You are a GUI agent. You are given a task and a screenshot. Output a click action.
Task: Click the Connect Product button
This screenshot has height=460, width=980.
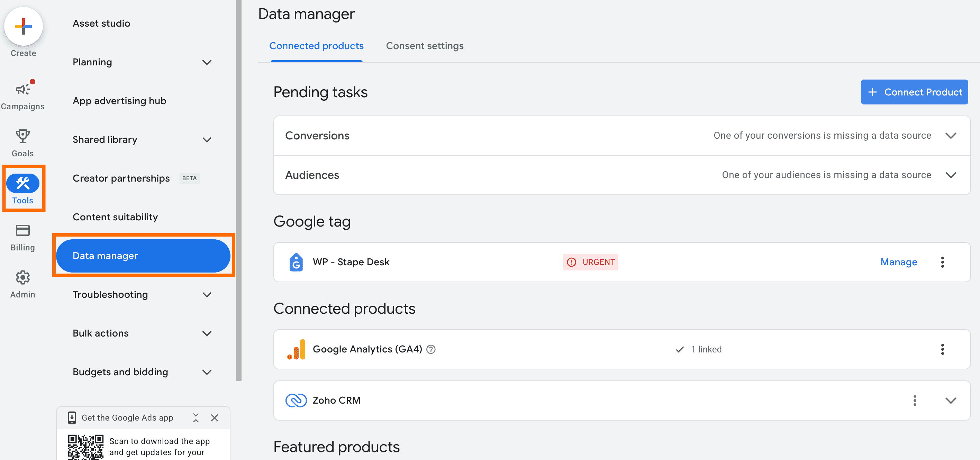tap(915, 92)
